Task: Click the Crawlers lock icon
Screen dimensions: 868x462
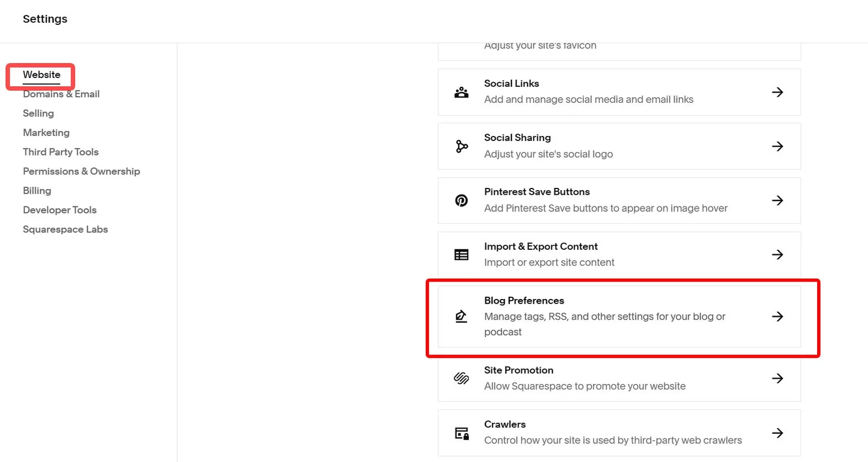Action: click(x=461, y=433)
